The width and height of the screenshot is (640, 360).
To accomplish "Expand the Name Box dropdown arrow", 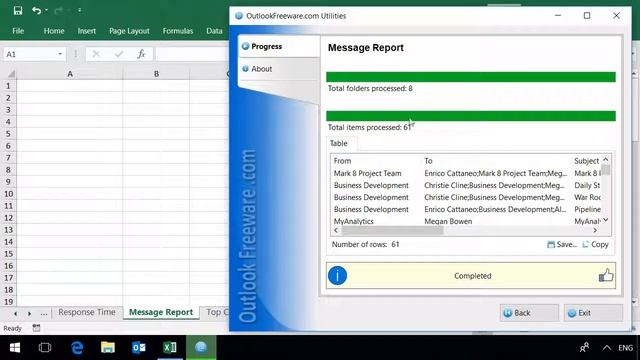I will (60, 54).
